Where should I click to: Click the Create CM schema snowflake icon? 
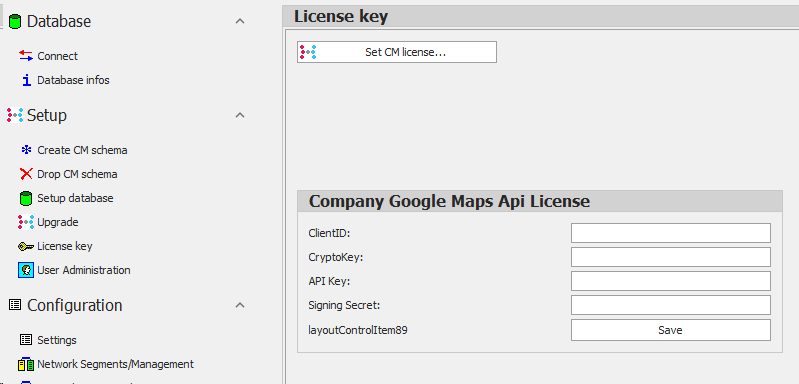(26, 150)
